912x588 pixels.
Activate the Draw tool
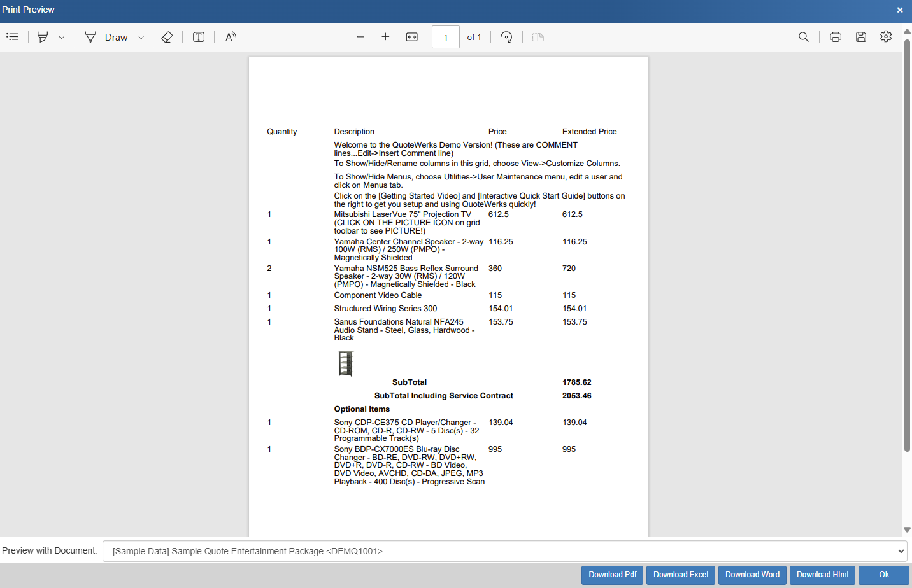106,37
